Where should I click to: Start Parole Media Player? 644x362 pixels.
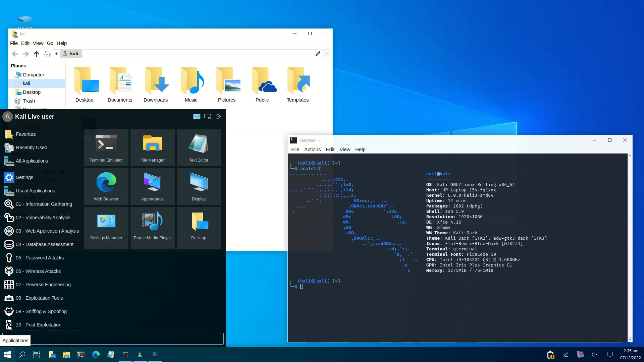(152, 225)
